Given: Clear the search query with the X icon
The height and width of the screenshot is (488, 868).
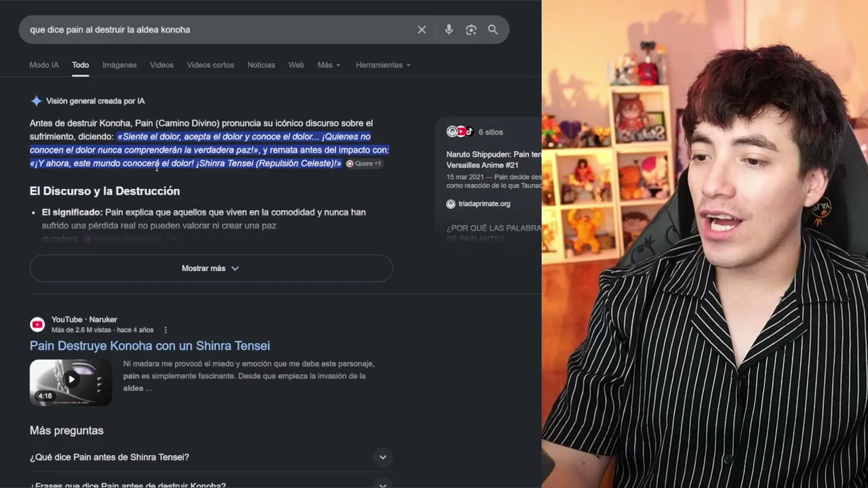Looking at the screenshot, I should coord(422,30).
